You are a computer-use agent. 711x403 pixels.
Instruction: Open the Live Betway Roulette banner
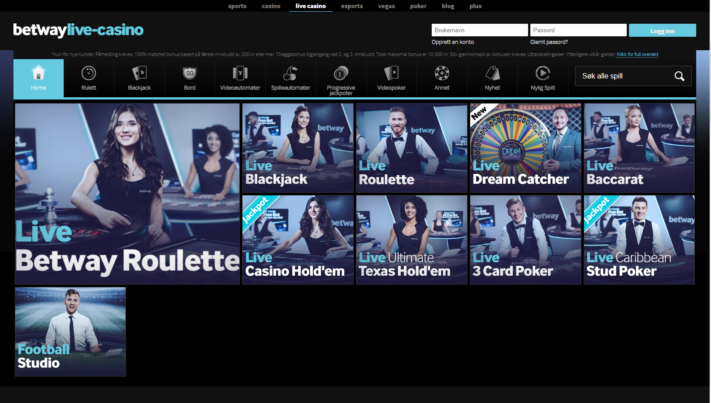click(x=127, y=194)
